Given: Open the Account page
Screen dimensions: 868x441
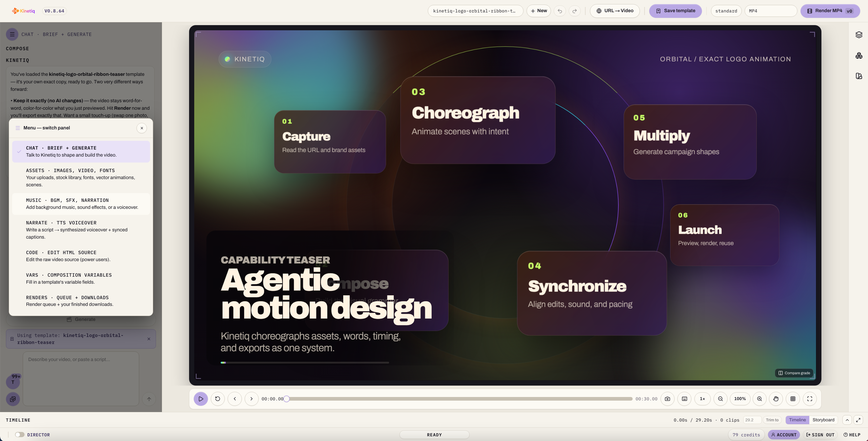Looking at the screenshot, I should coord(784,435).
